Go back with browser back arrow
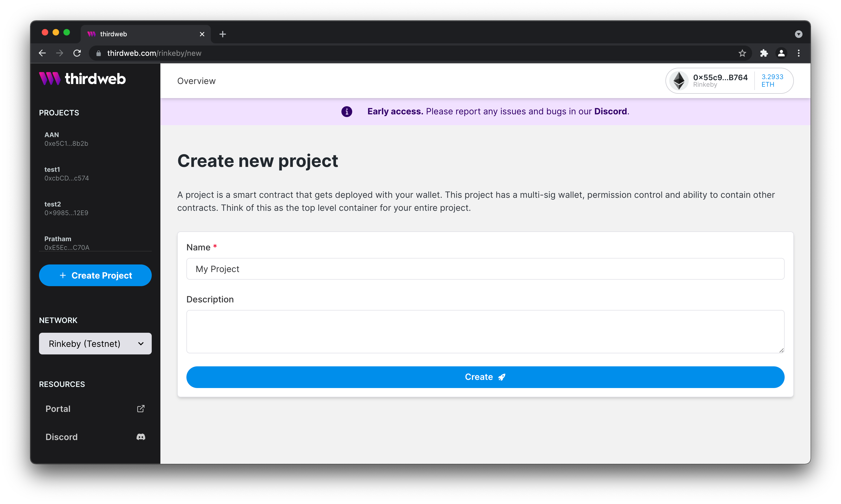Screen dimensions: 841x504 (x=42, y=53)
